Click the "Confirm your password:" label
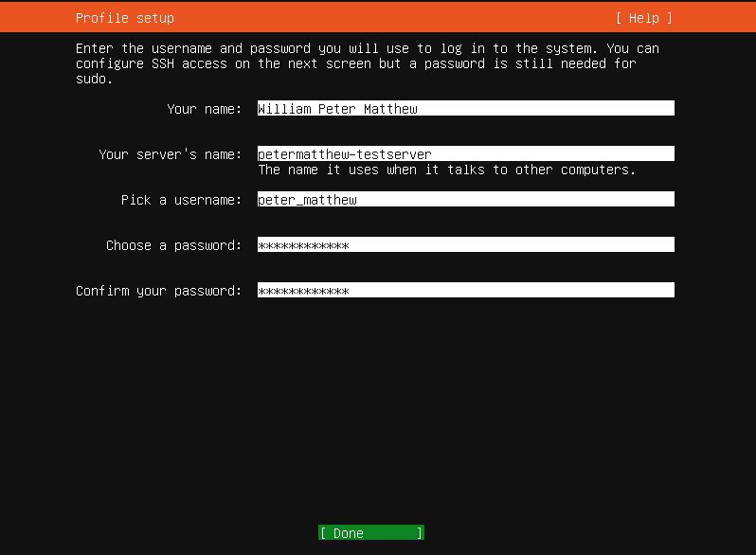The image size is (756, 555). 159,291
